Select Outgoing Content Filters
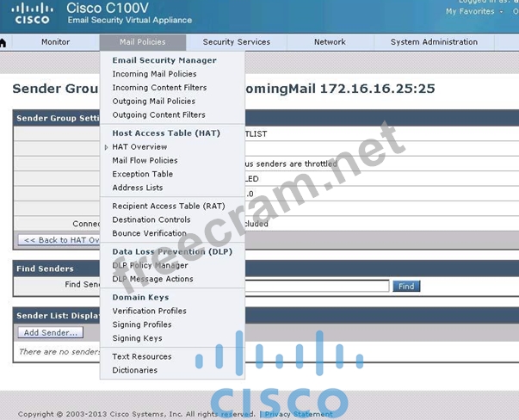The width and height of the screenshot is (519, 420). (158, 114)
